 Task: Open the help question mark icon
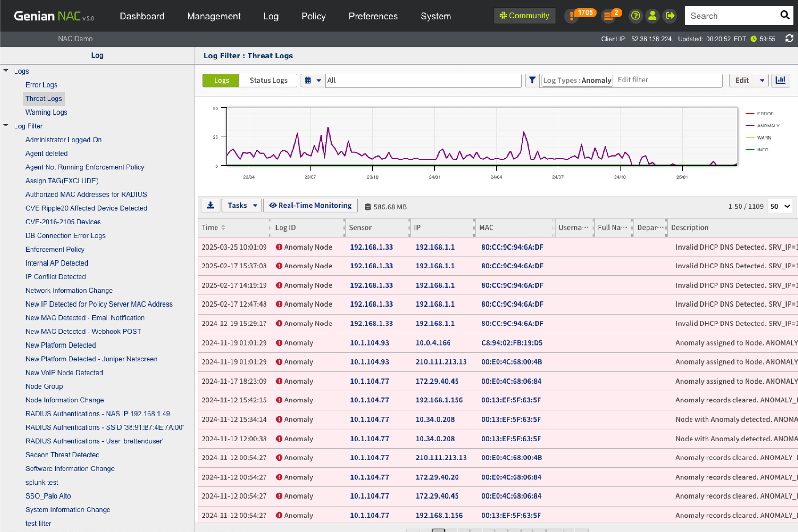(x=635, y=16)
